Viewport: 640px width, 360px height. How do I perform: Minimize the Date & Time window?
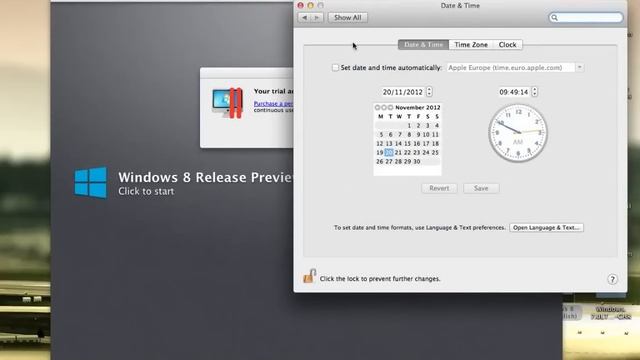click(x=310, y=5)
